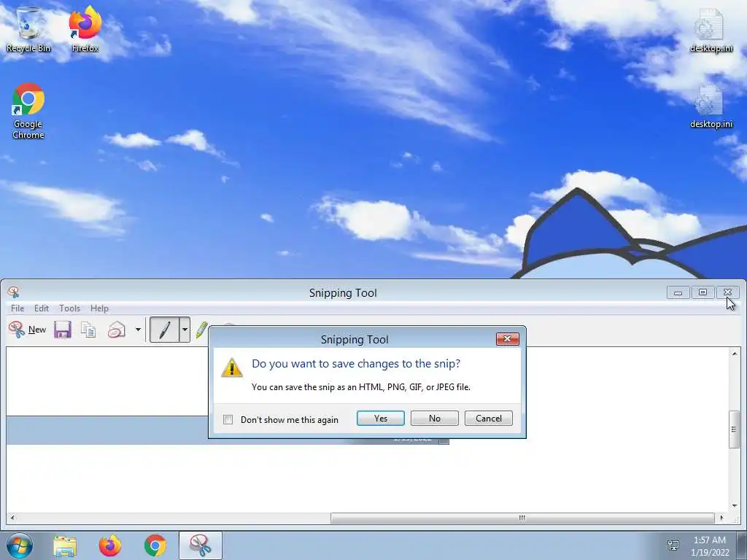Select the Google Chrome desktop shortcut
Viewport: 747px width, 560px height.
(x=28, y=111)
